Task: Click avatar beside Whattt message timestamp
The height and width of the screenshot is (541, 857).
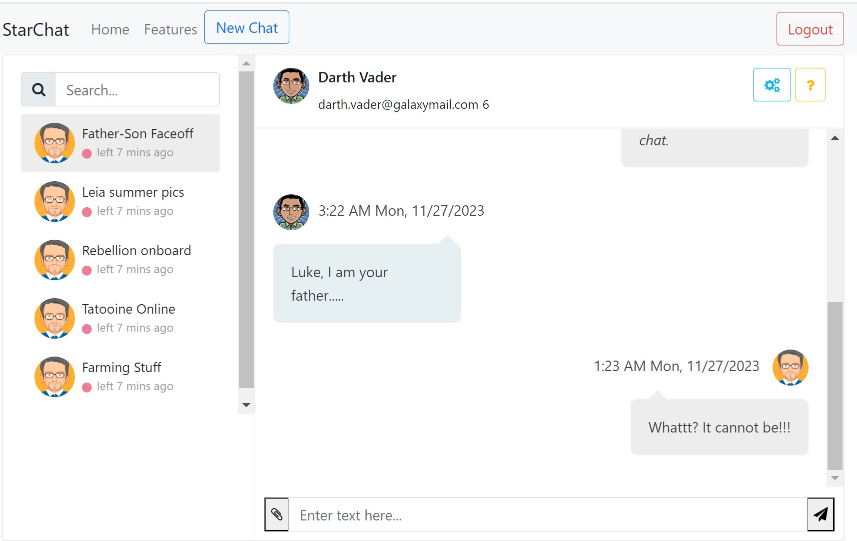Action: (x=790, y=367)
